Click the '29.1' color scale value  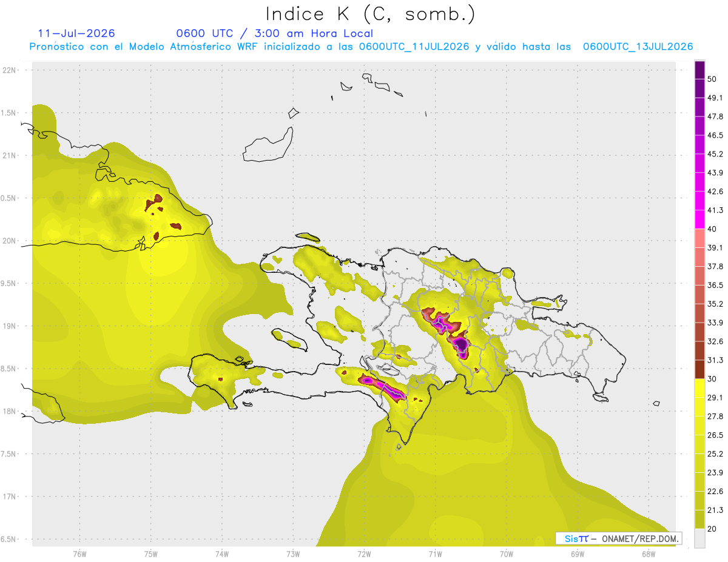715,398
